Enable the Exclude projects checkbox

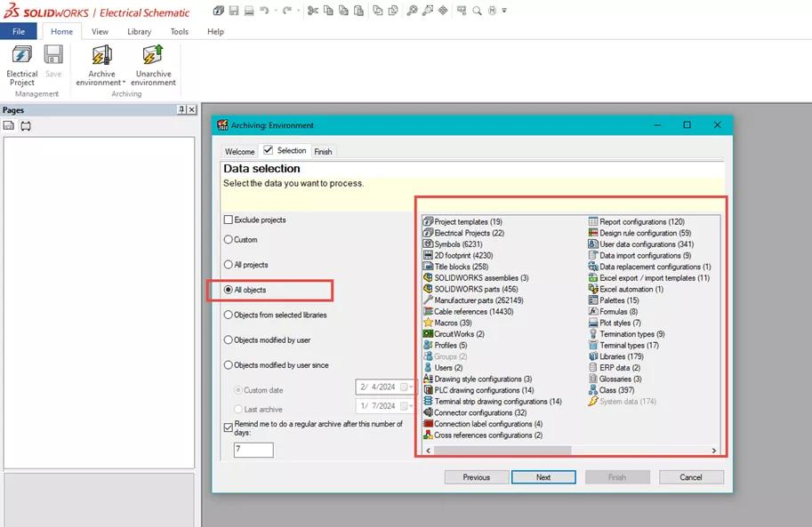click(x=229, y=220)
